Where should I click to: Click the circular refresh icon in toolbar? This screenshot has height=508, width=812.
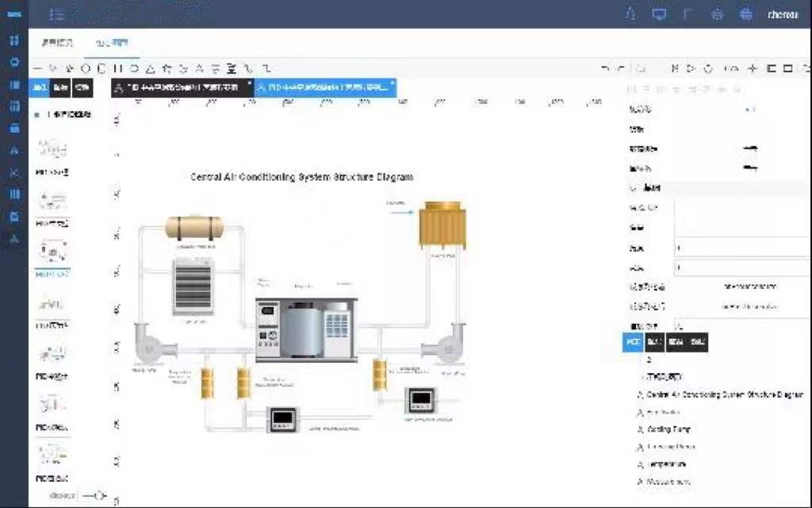(708, 69)
